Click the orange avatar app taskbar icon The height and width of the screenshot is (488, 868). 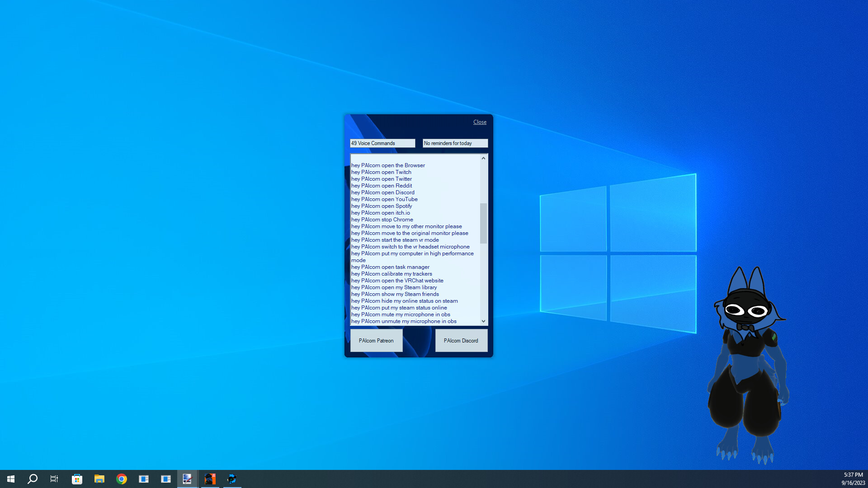point(210,479)
